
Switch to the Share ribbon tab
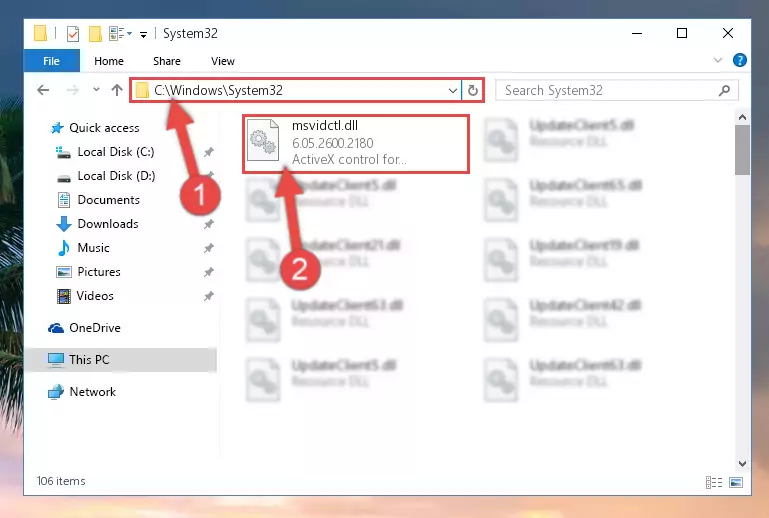[167, 61]
